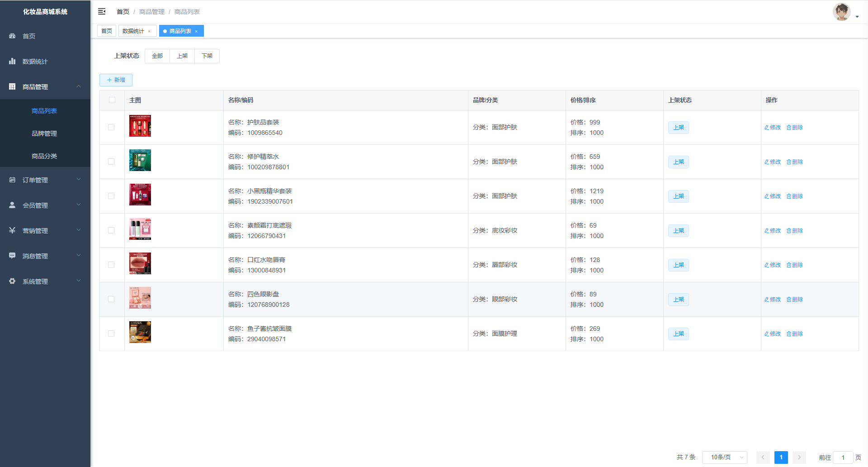868x467 pixels.
Task: Click the 系统管理 gear icon
Action: click(12, 281)
